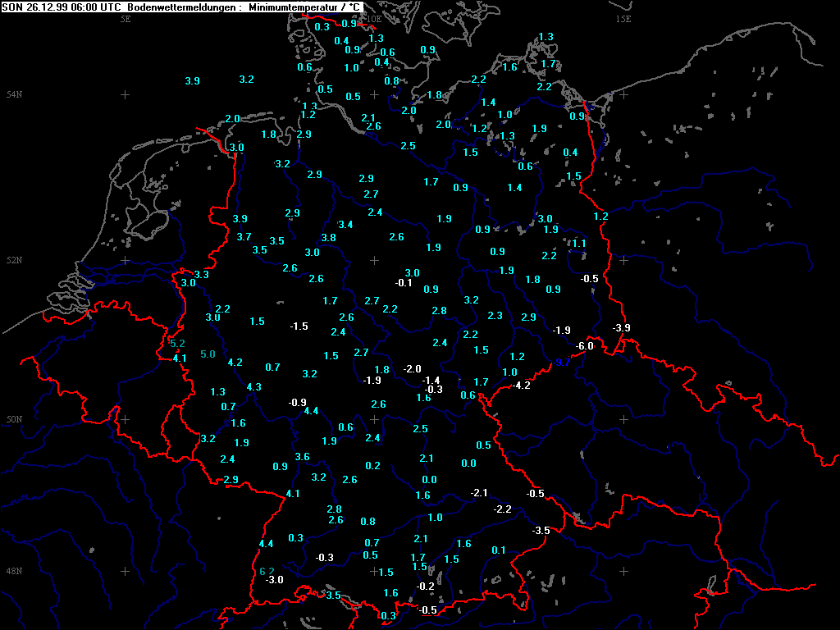The height and width of the screenshot is (630, 840).
Task: Click the 50N latitude label
Action: (x=13, y=420)
